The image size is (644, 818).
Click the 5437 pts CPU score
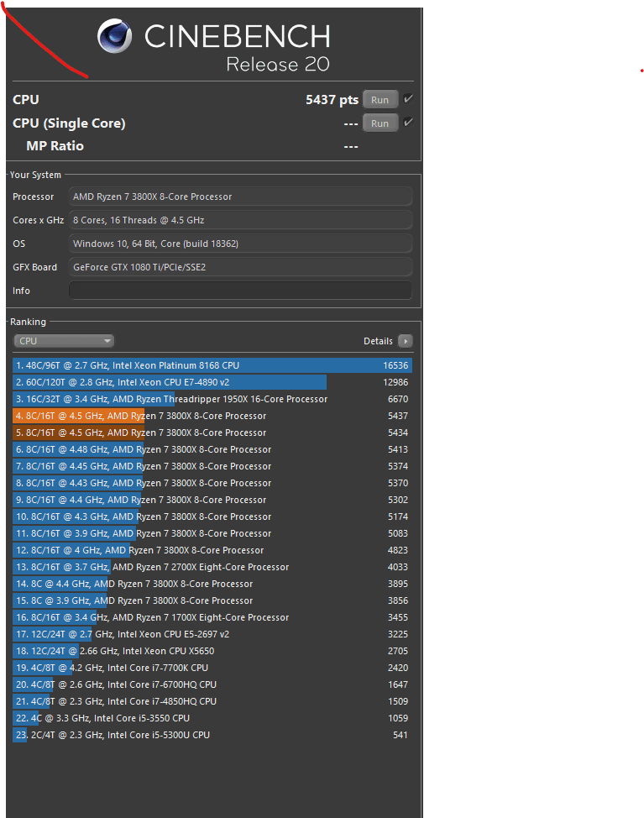[332, 100]
